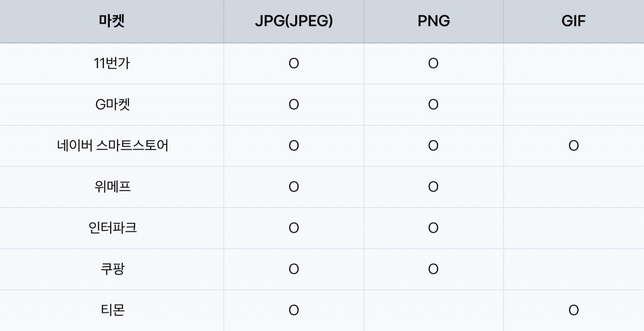This screenshot has width=644, height=331.
Task: Click the PNG mark for G마켓
Action: 433,104
